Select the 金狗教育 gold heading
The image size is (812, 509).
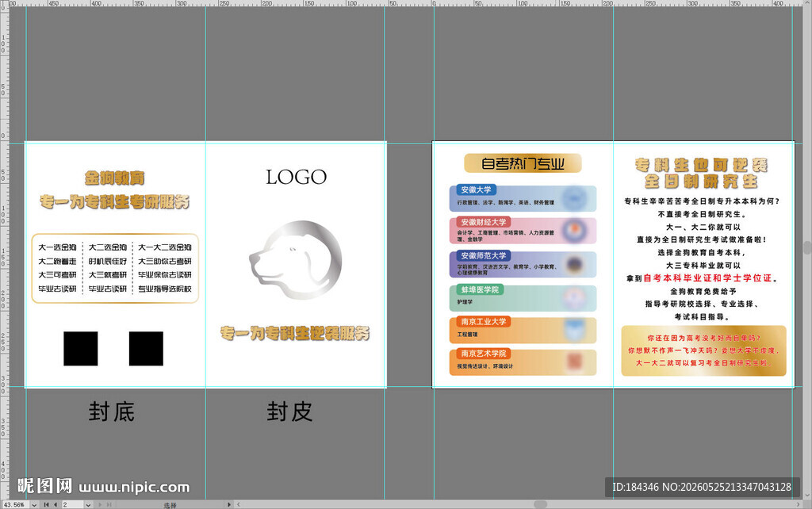[115, 178]
